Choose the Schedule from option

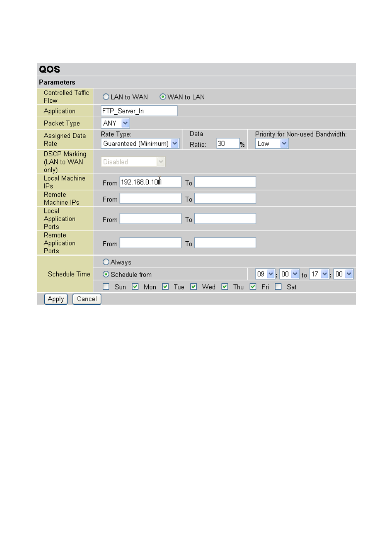tap(106, 274)
